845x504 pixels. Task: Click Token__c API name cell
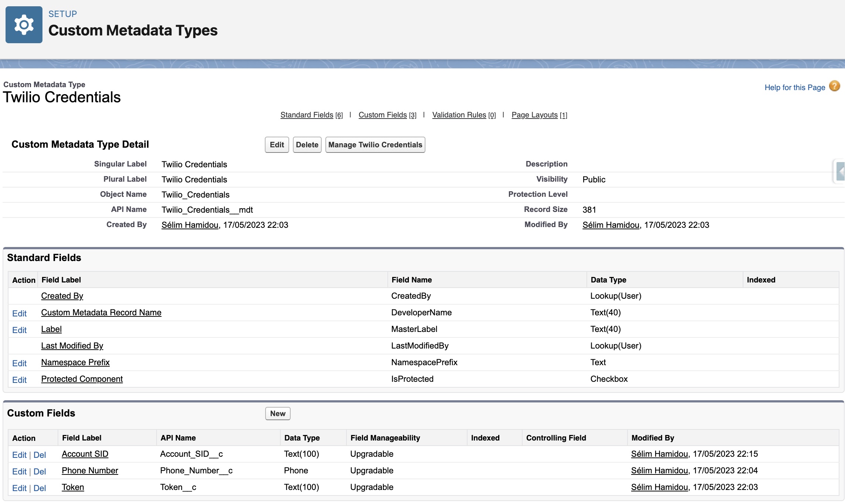[x=178, y=487]
